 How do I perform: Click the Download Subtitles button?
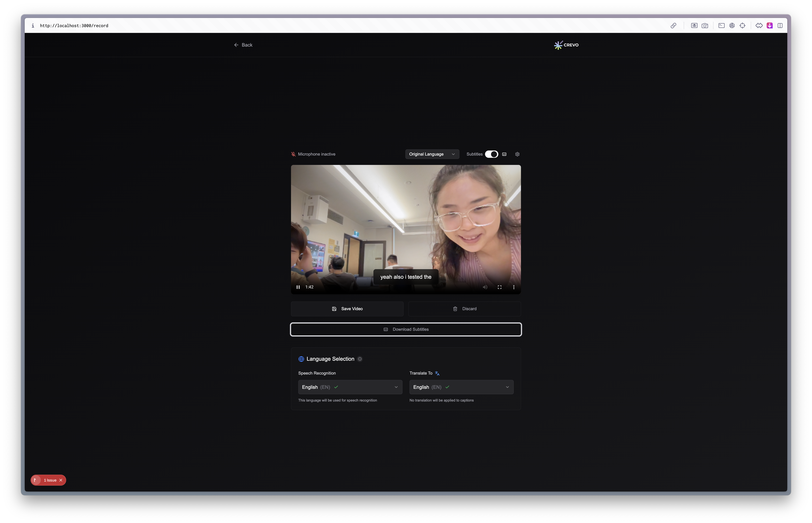tap(406, 329)
